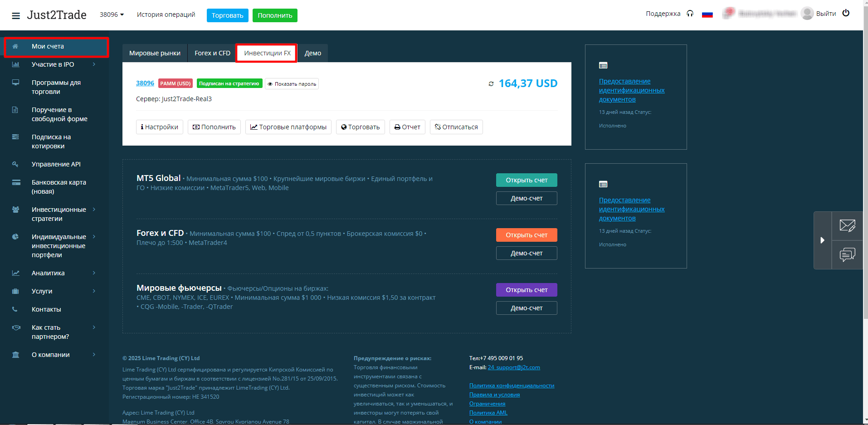Click orange Открыть счет for Forex и CFD

point(527,235)
